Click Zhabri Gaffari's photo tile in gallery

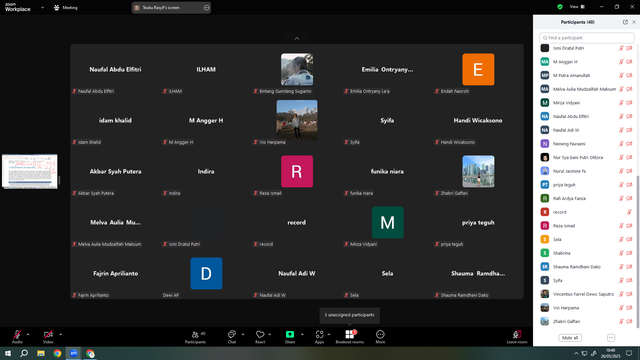click(x=478, y=171)
